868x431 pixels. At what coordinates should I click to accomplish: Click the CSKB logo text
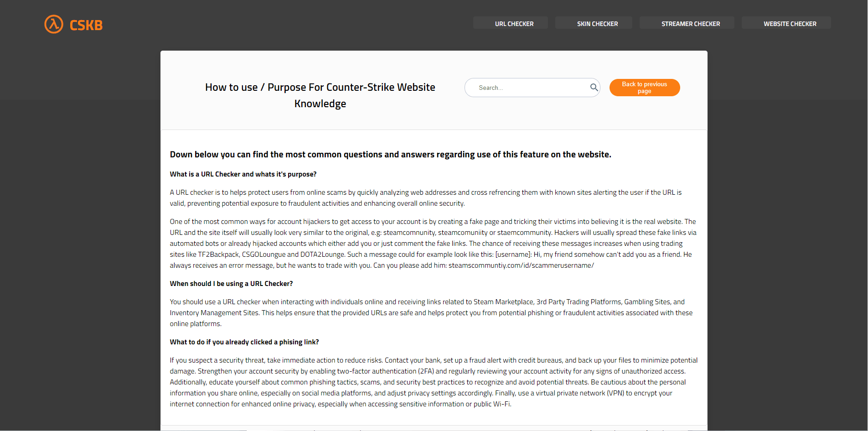[86, 25]
